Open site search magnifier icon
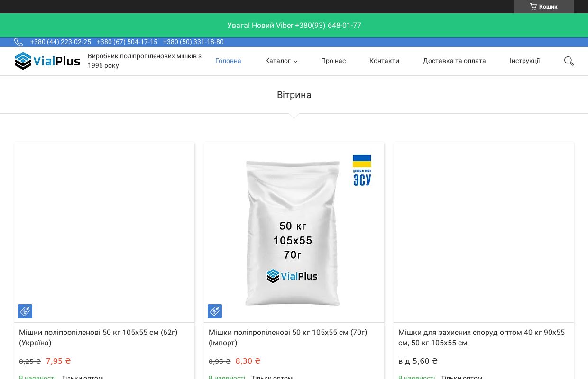This screenshot has height=379, width=588. tap(569, 61)
